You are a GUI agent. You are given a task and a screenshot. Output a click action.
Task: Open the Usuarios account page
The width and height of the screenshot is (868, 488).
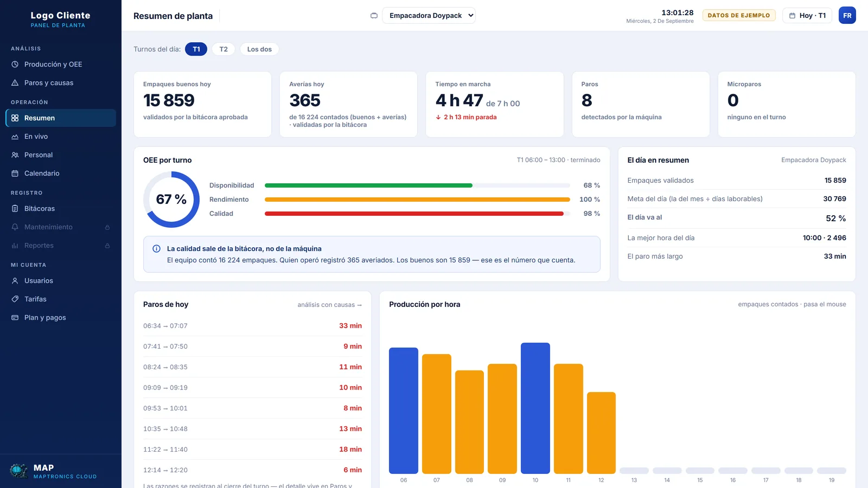[61, 281]
